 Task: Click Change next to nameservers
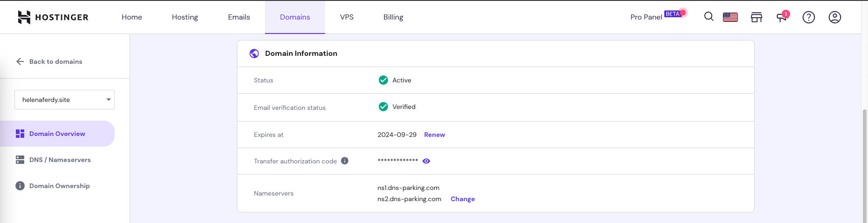tap(462, 199)
